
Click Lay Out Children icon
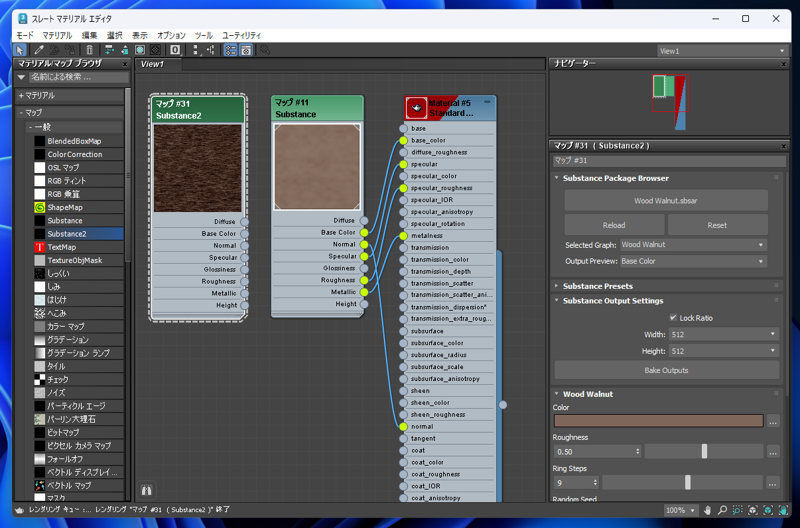pos(210,50)
